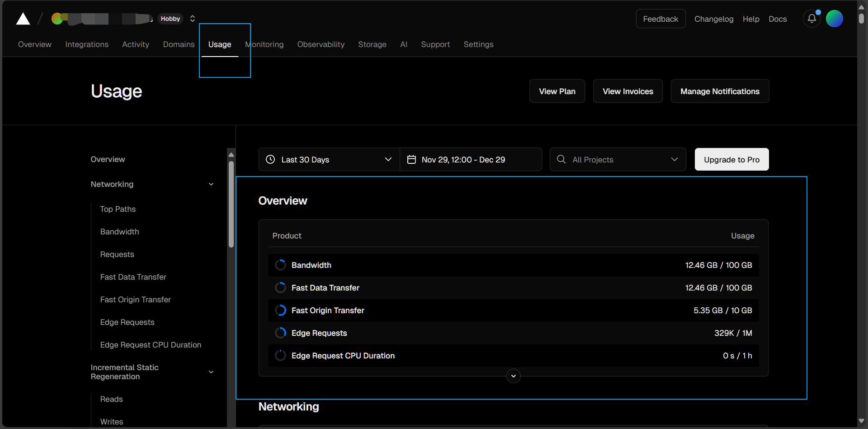Switch to the Integrations tab
This screenshot has width=868, height=429.
(x=87, y=44)
